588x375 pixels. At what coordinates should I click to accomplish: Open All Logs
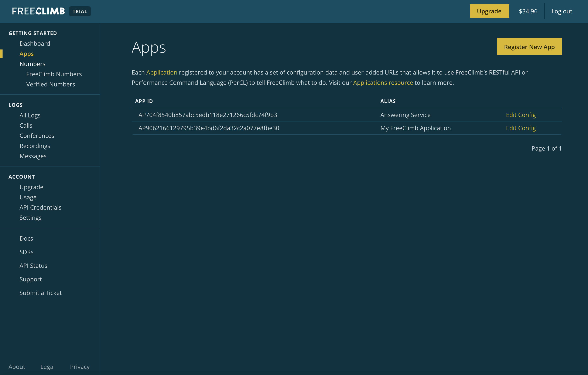tap(30, 115)
